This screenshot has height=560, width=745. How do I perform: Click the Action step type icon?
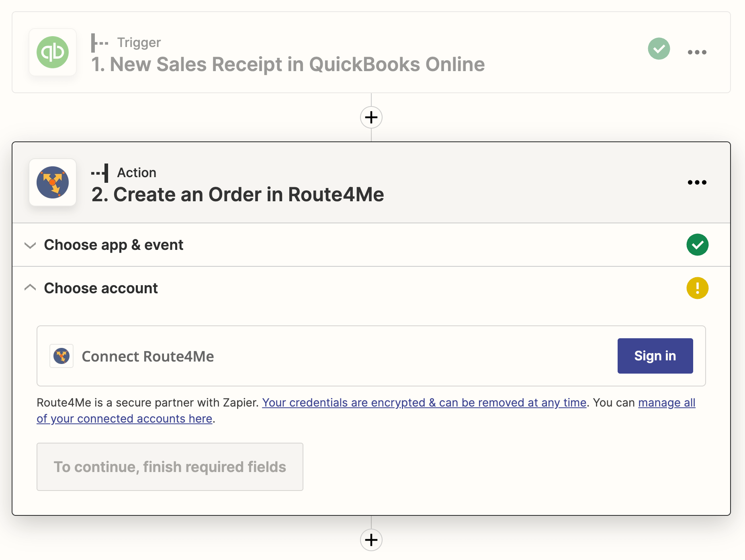pyautogui.click(x=100, y=173)
